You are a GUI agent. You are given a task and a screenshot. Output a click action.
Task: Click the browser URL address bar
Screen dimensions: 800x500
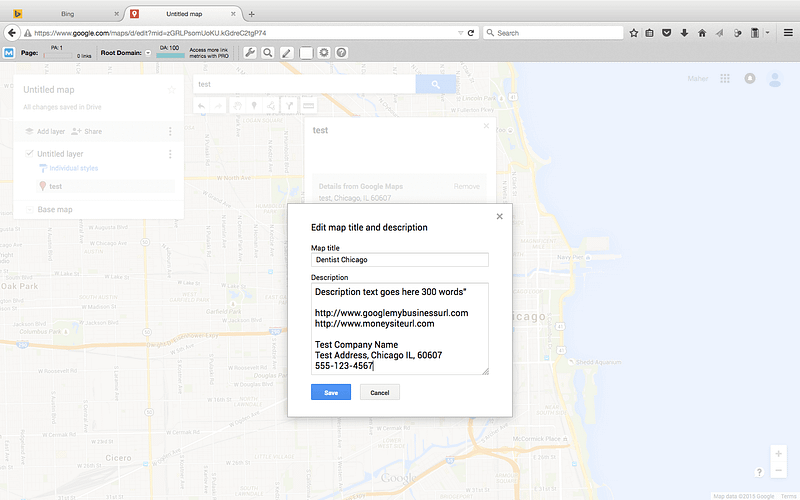(245, 33)
